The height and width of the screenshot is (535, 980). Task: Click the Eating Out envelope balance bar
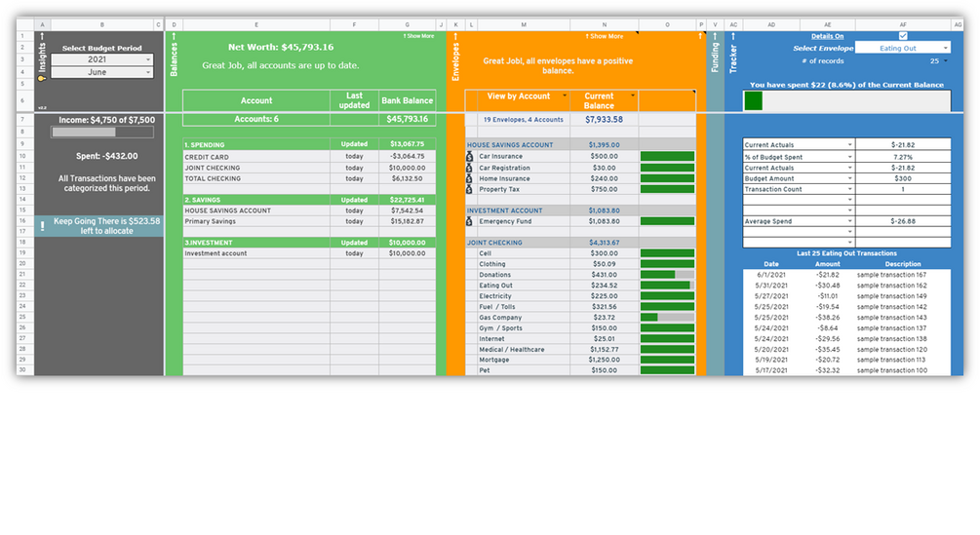[667, 286]
